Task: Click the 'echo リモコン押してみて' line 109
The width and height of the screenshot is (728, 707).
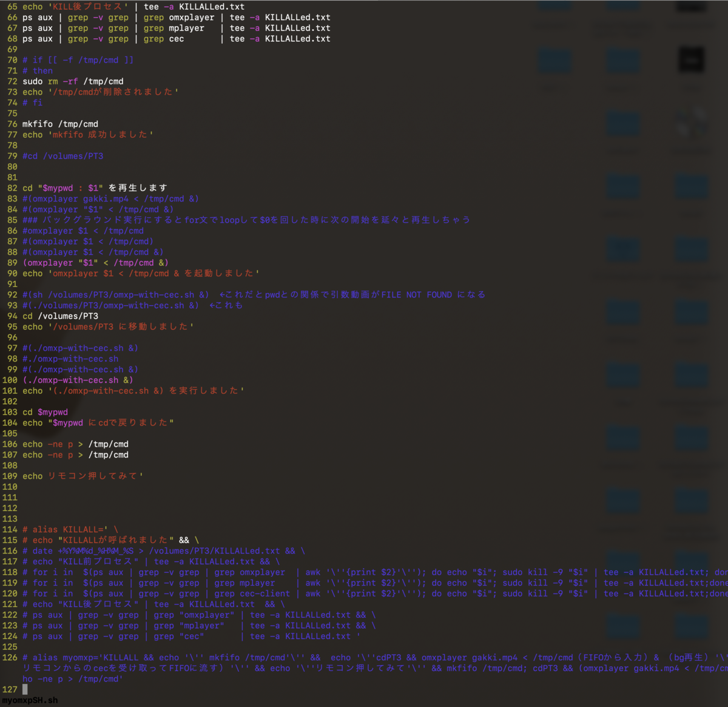Action: [83, 476]
